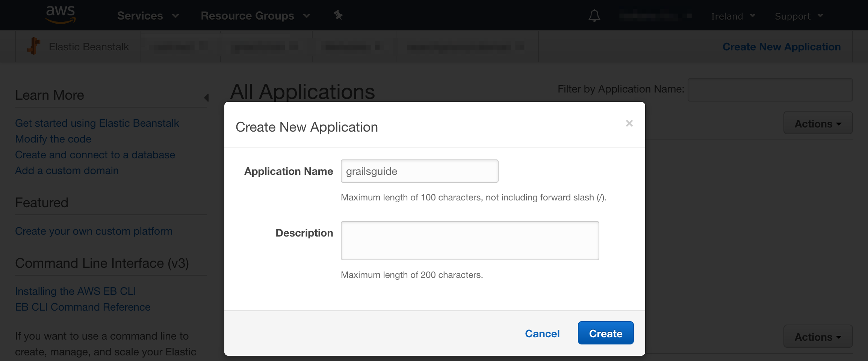Open the Services dropdown menu
Screen dimensions: 868x361
pyautogui.click(x=148, y=16)
